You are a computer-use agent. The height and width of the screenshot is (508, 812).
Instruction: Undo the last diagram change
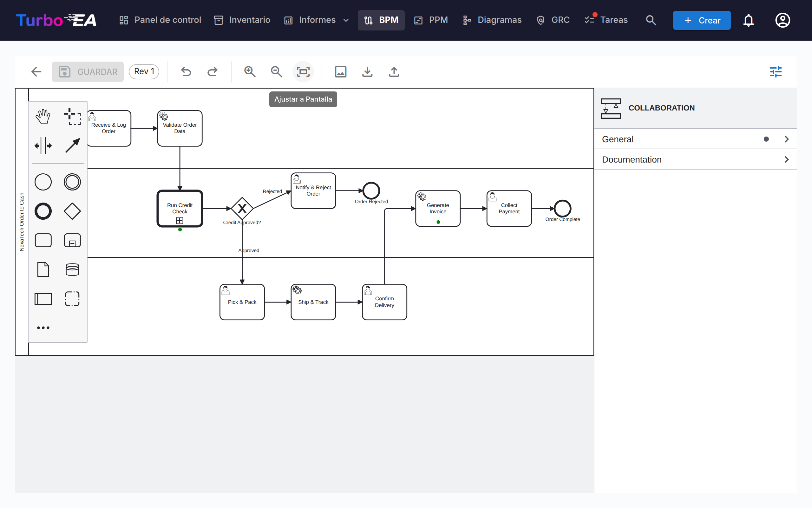(186, 71)
